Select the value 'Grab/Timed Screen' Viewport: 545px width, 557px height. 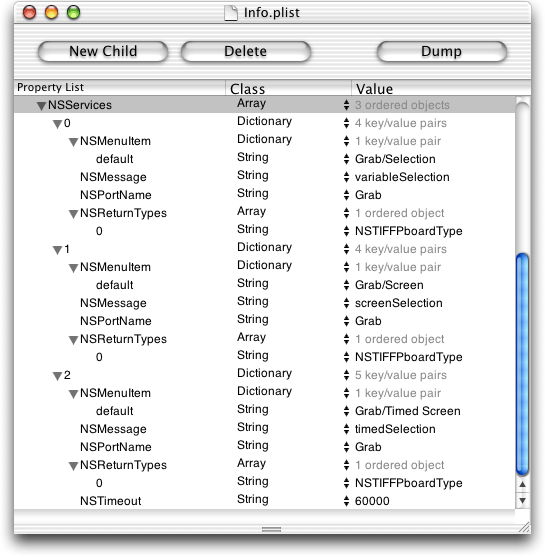(408, 411)
